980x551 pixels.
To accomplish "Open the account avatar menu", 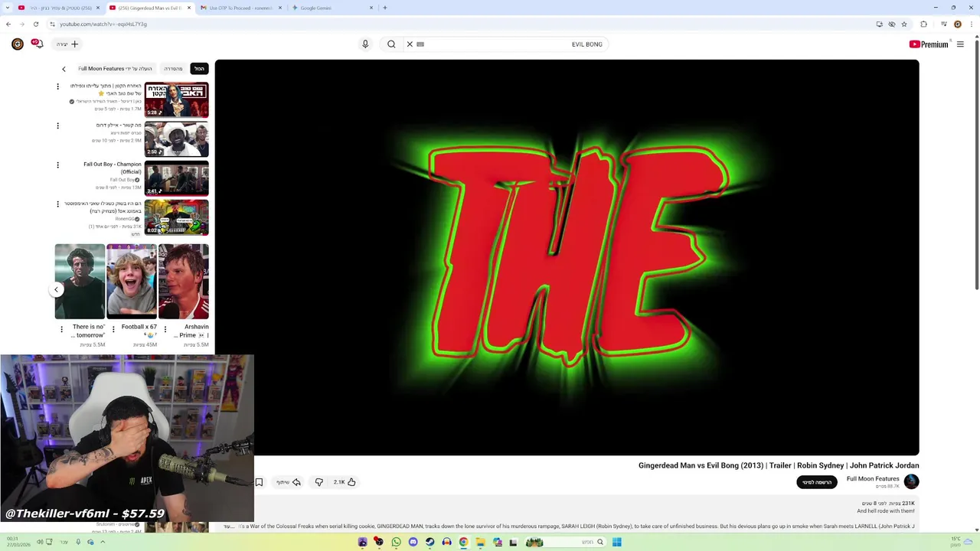I will 18,44.
